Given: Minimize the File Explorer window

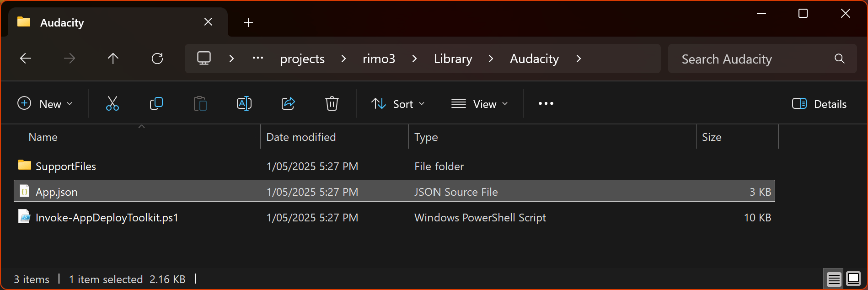Looking at the screenshot, I should [x=761, y=14].
